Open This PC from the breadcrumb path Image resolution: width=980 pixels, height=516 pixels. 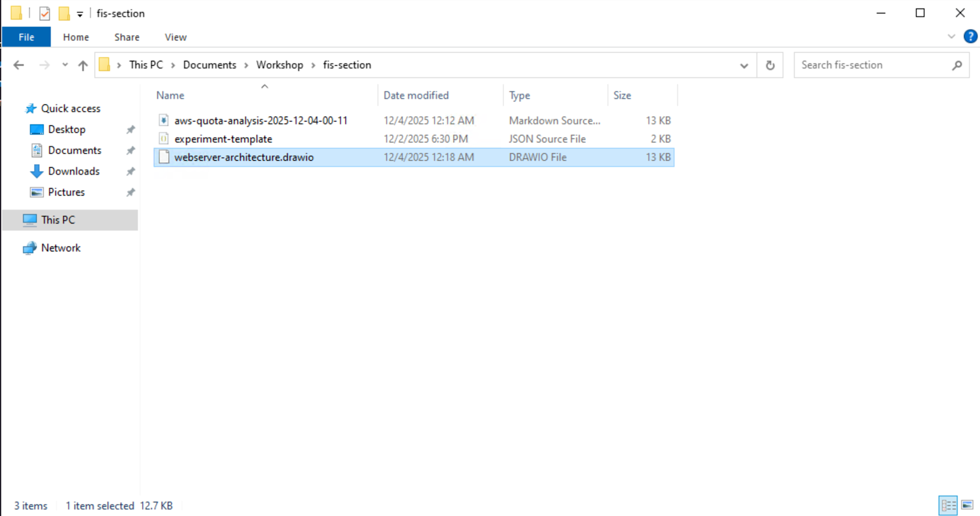coord(145,65)
